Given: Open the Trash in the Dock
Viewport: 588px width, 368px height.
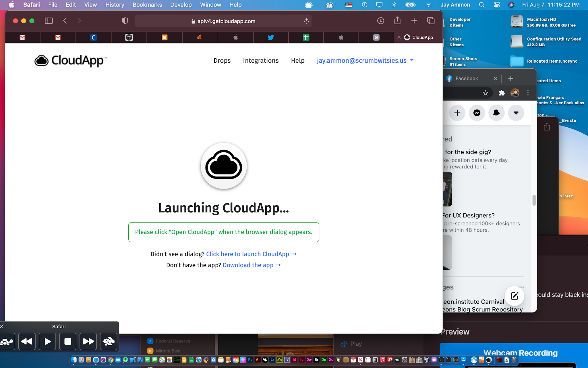Looking at the screenshot, I should 514,360.
